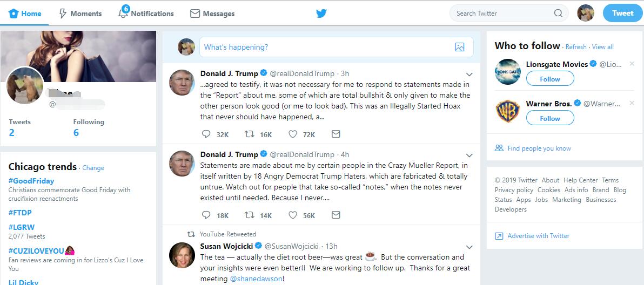The width and height of the screenshot is (644, 285).
Task: Open the #GoodFriday trend
Action: (31, 181)
